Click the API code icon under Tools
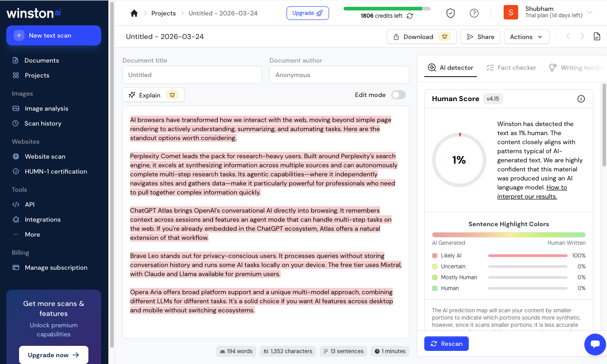Screen dimensions: 607x364 (16, 204)
